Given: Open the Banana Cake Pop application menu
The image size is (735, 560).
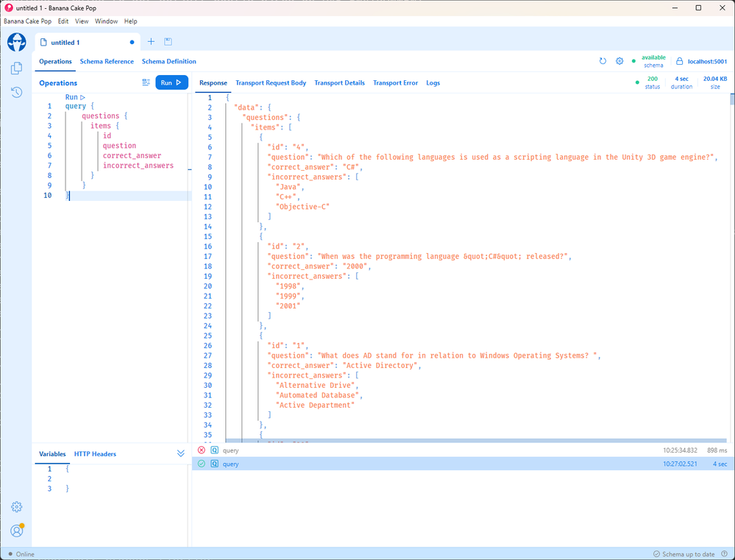Looking at the screenshot, I should coord(28,21).
